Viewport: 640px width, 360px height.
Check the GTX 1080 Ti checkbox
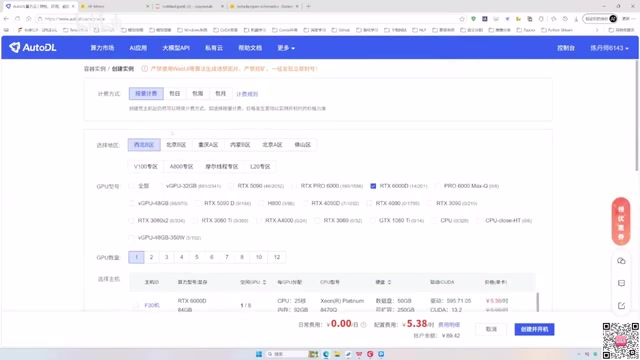click(x=373, y=220)
